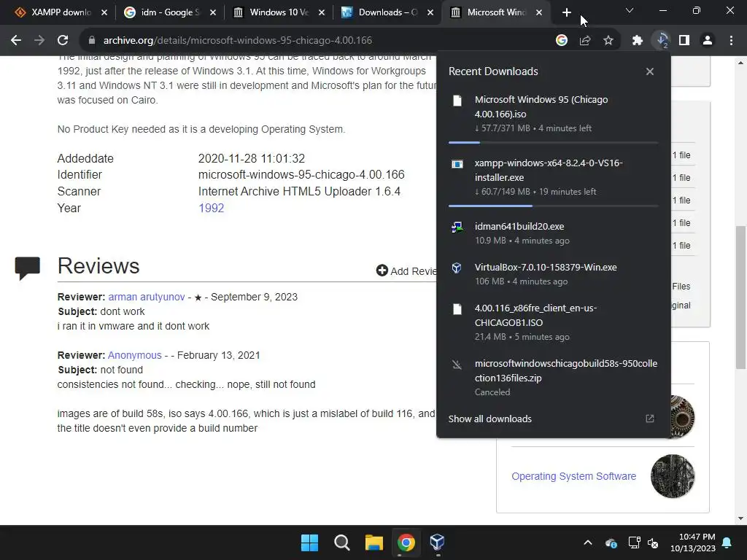Open CHICAGOB1.ISO download item

click(x=554, y=322)
